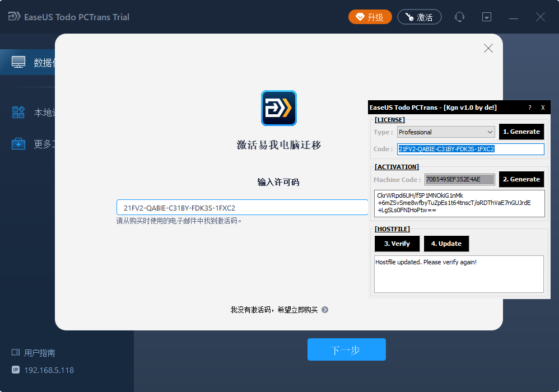Click the 2. Generate button

(x=521, y=179)
